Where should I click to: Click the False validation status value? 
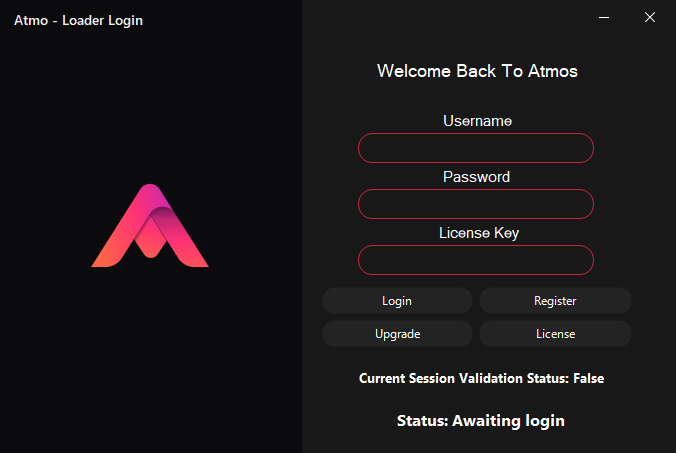588,379
